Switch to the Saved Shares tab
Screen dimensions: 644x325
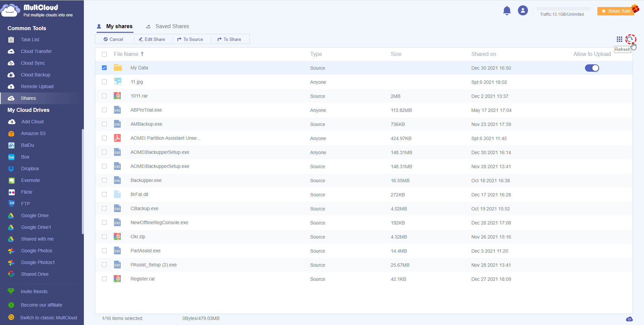(172, 26)
